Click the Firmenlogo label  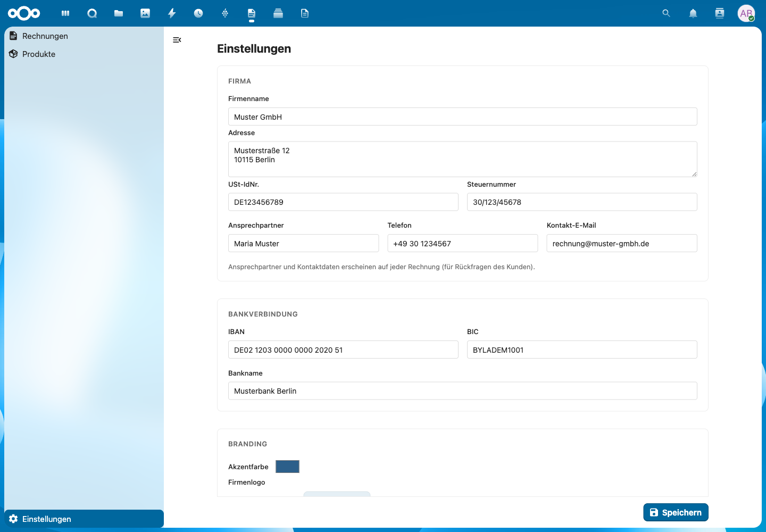(x=246, y=483)
